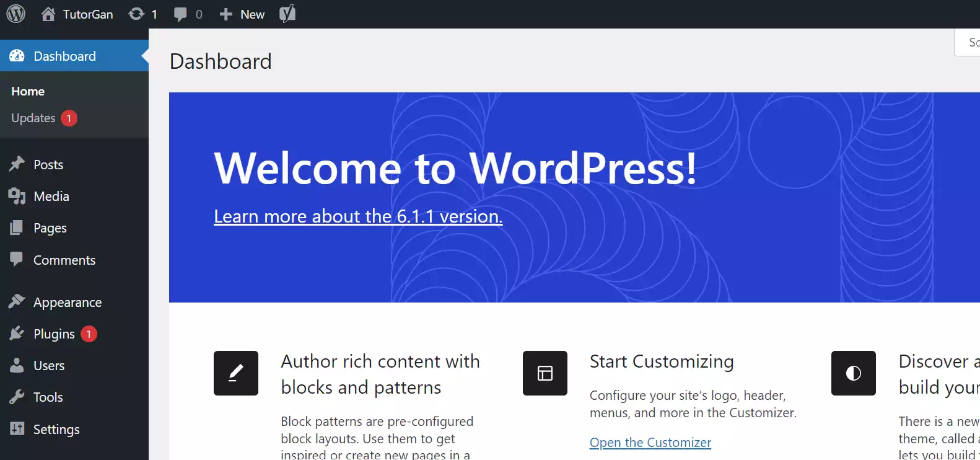Open the Customizer link

coord(650,443)
